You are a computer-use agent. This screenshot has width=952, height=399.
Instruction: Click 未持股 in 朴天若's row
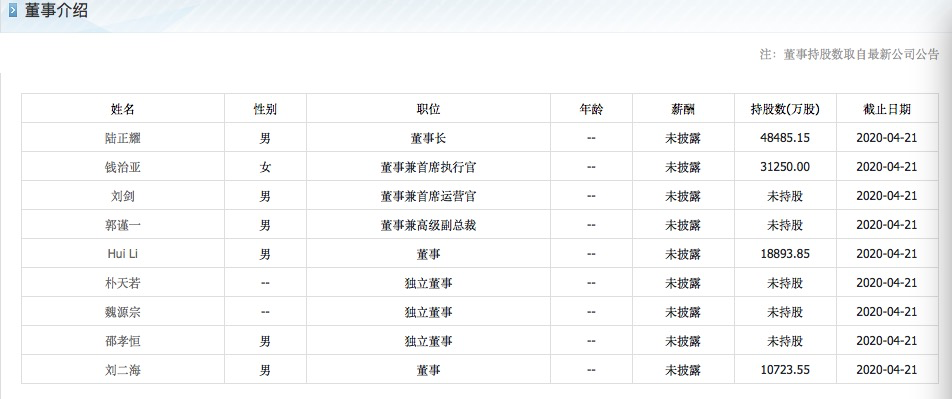pyautogui.click(x=785, y=283)
